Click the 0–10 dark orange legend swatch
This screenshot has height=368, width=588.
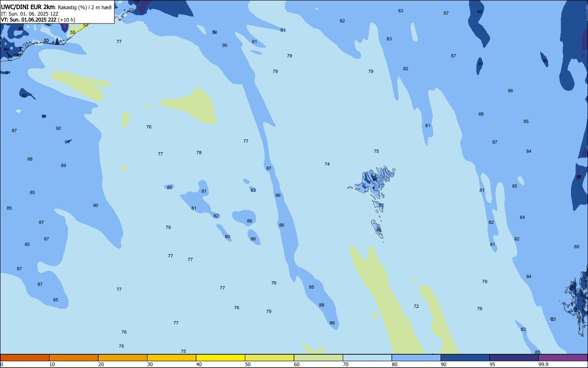pos(25,357)
